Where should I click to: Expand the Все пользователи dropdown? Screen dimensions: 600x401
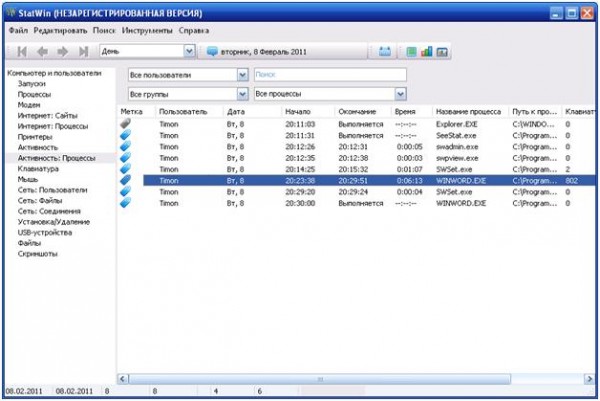pos(243,75)
